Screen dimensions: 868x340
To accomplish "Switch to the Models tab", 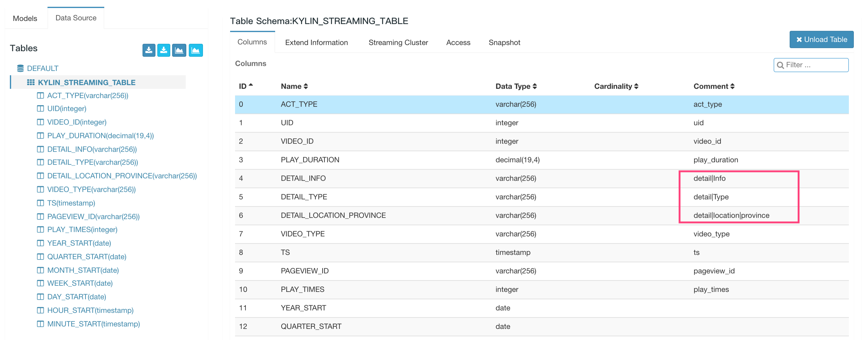I will 25,18.
